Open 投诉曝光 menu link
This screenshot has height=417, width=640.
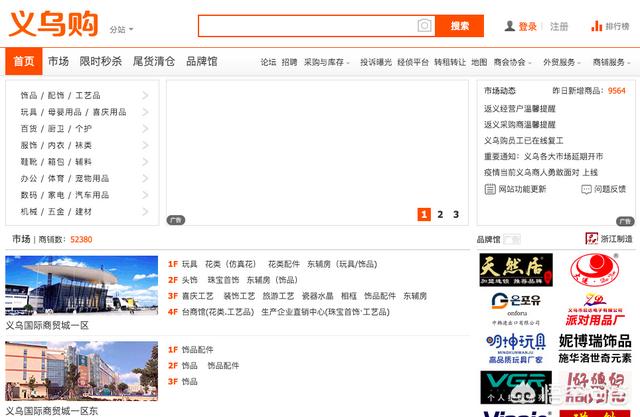point(376,62)
